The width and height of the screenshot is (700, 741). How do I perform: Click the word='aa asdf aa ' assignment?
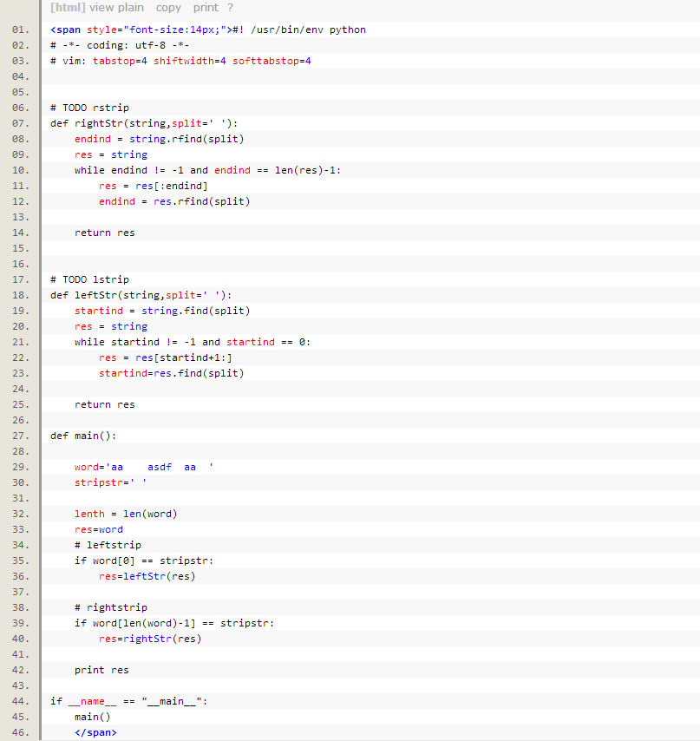[144, 467]
